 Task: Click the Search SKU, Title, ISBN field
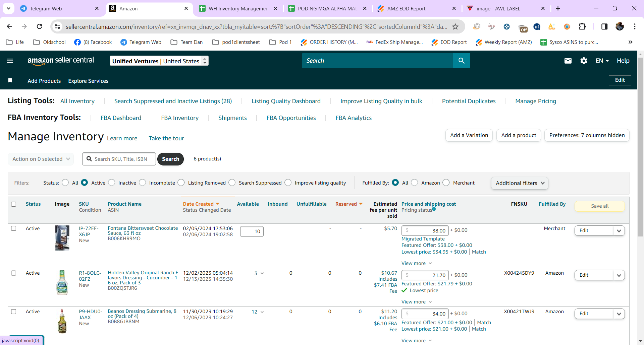click(x=119, y=159)
